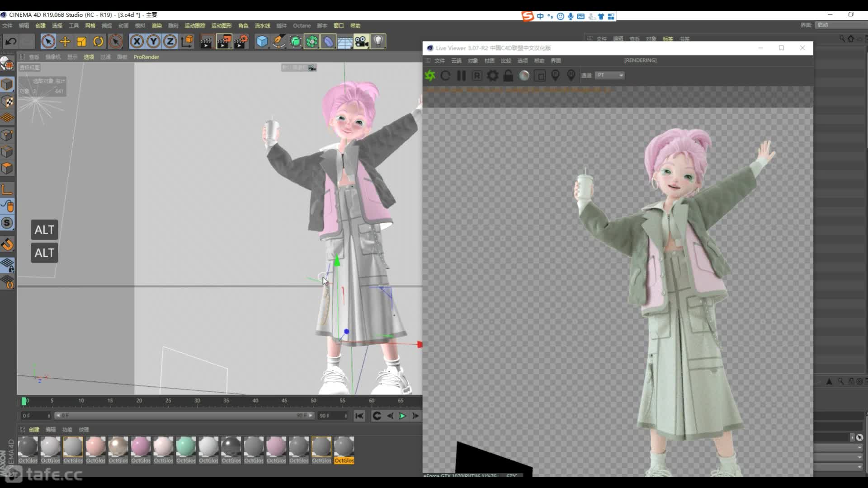Click the green subdivision generator icon

pyautogui.click(x=295, y=42)
